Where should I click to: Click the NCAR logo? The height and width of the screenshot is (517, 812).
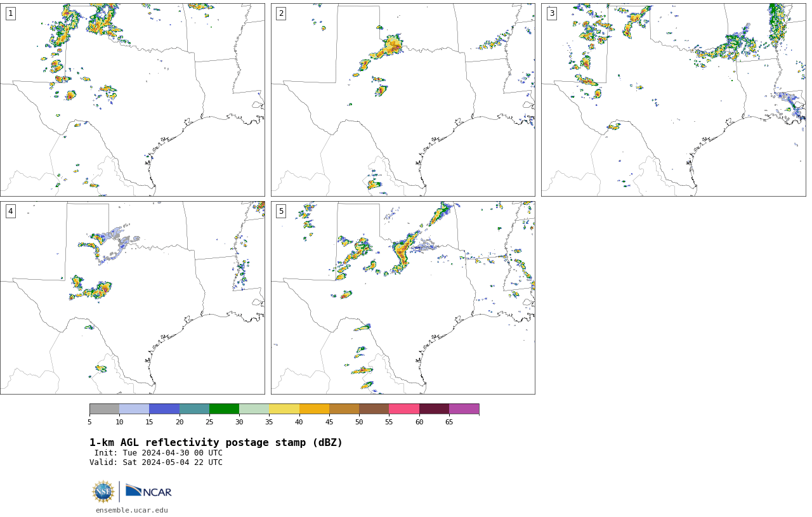(148, 491)
